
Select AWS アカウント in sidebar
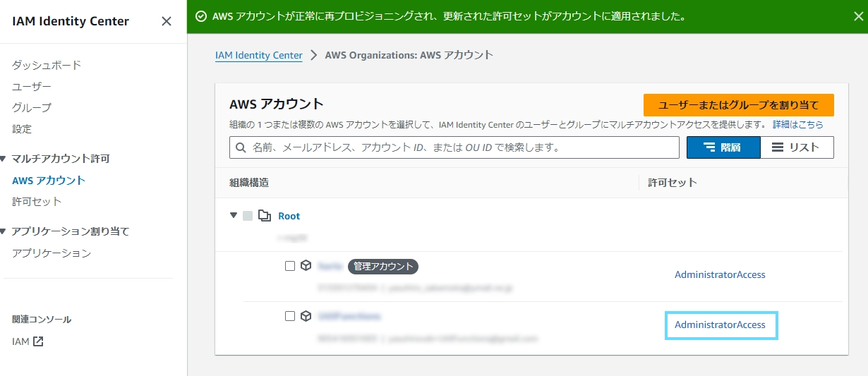(49, 180)
